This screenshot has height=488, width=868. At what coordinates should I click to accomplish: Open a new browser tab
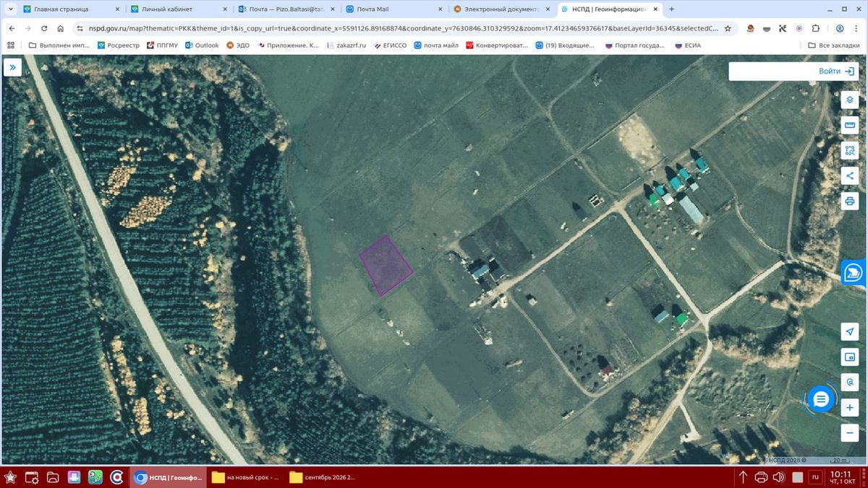tap(671, 9)
